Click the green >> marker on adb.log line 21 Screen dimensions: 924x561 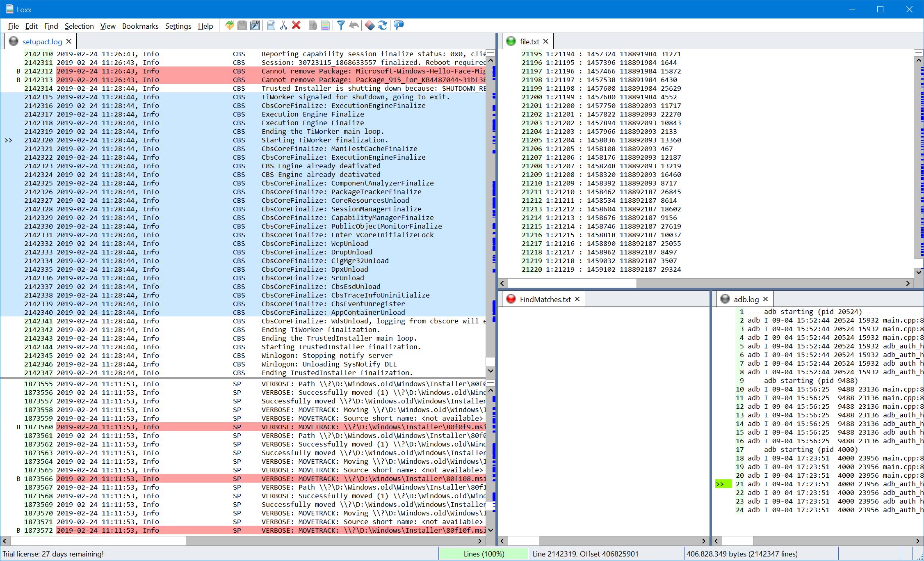(723, 484)
